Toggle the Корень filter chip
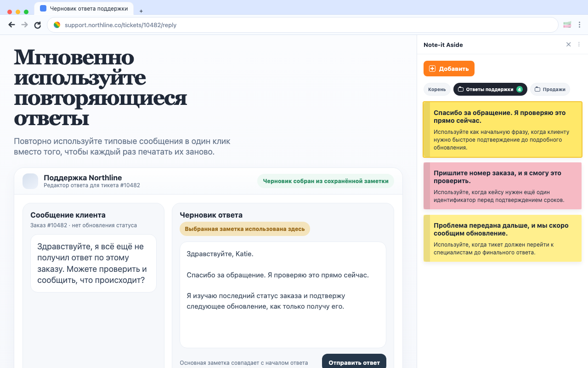The height and width of the screenshot is (368, 588). 437,89
